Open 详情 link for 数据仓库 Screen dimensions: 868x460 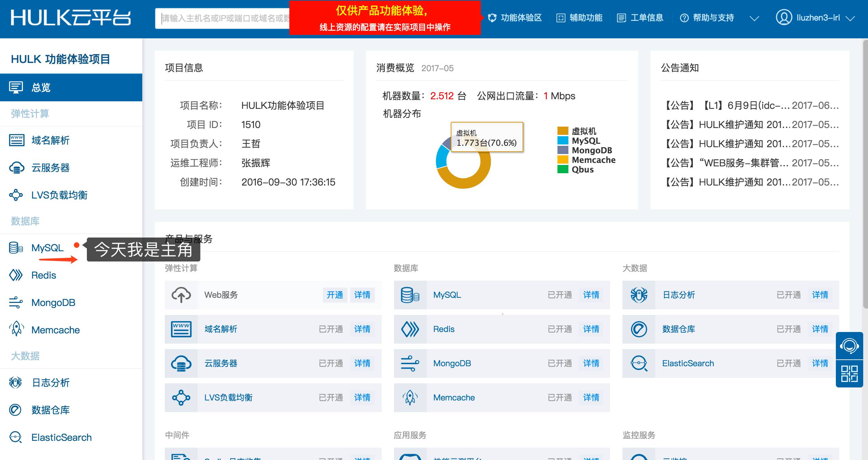[820, 329]
